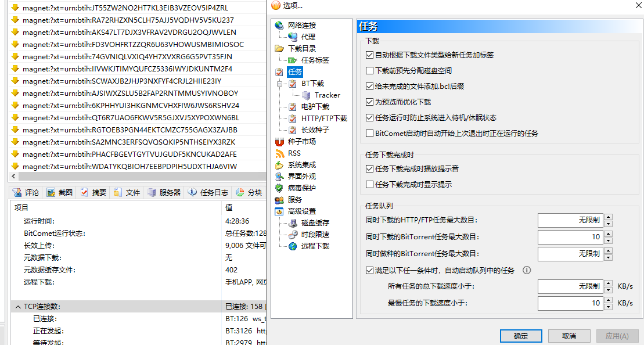Switch to the 评论 tab
Screen dimensions: 644x345
coord(26,192)
